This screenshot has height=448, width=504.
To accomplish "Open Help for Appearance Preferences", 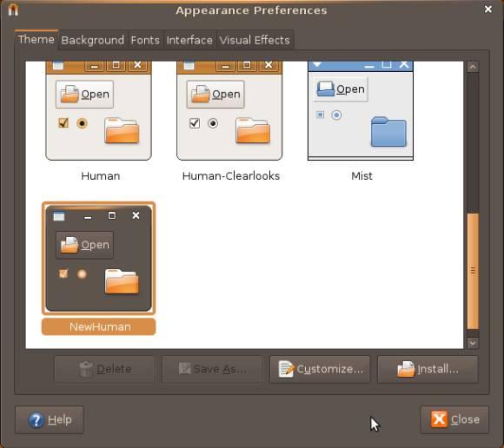I will [50, 419].
